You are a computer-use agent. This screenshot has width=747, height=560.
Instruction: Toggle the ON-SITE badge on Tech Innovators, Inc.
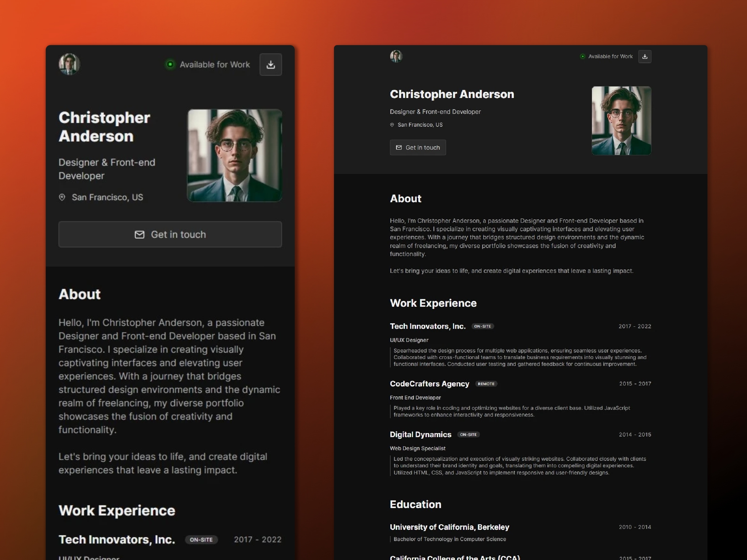(x=482, y=326)
